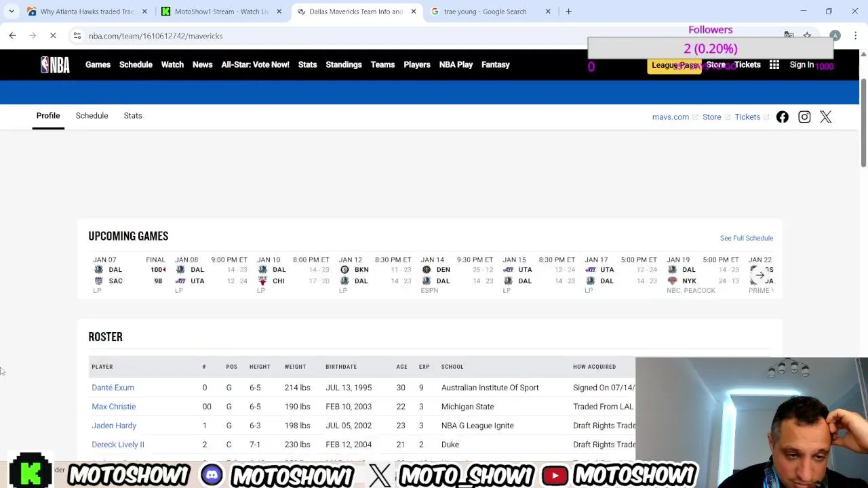
Task: Open the Standings menu item
Action: tap(344, 64)
